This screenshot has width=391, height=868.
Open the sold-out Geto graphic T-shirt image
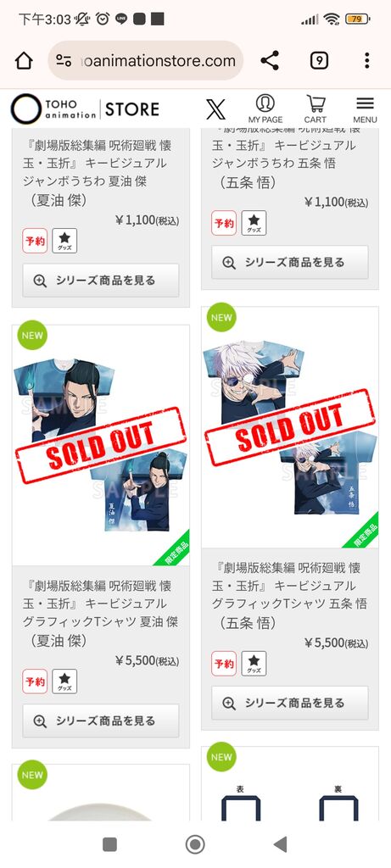[x=101, y=445]
